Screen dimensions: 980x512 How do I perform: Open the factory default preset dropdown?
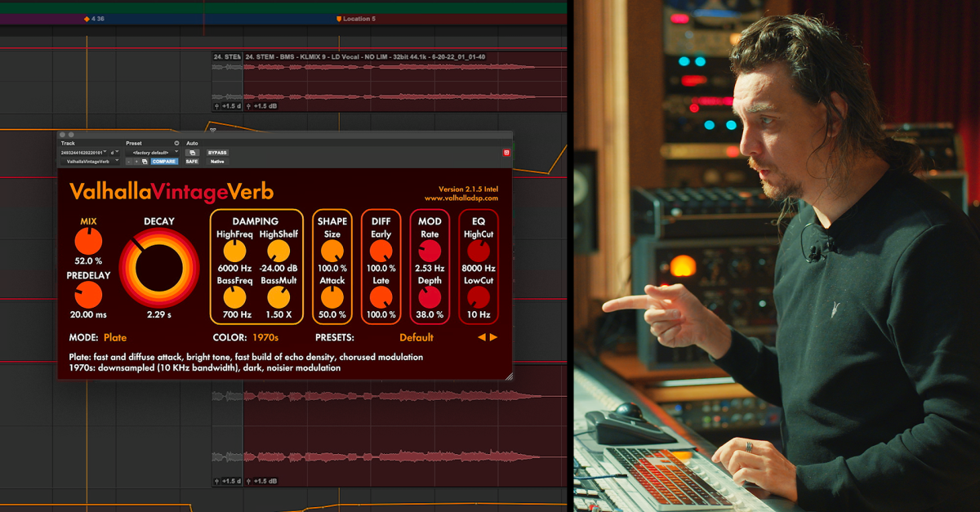pyautogui.click(x=152, y=153)
